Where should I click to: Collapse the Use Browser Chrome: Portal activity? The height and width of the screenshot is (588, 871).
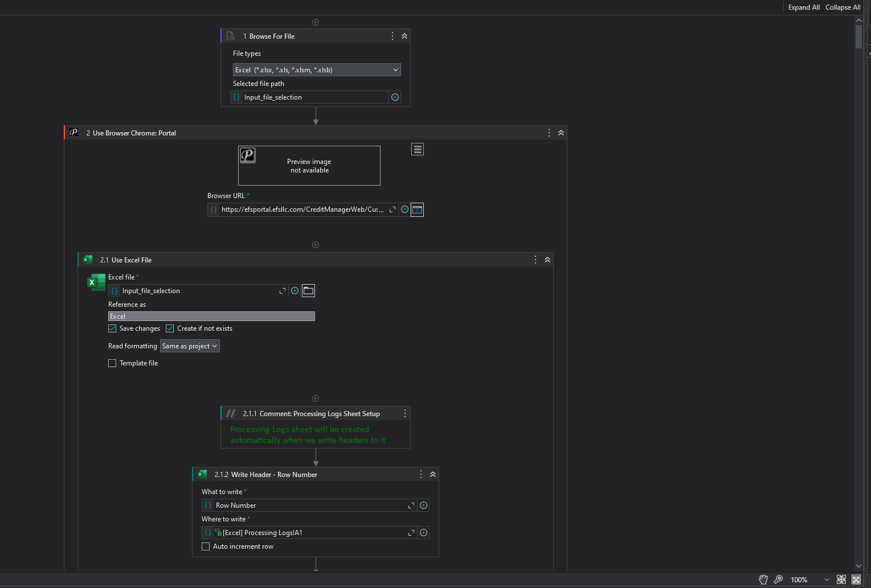[x=561, y=133]
